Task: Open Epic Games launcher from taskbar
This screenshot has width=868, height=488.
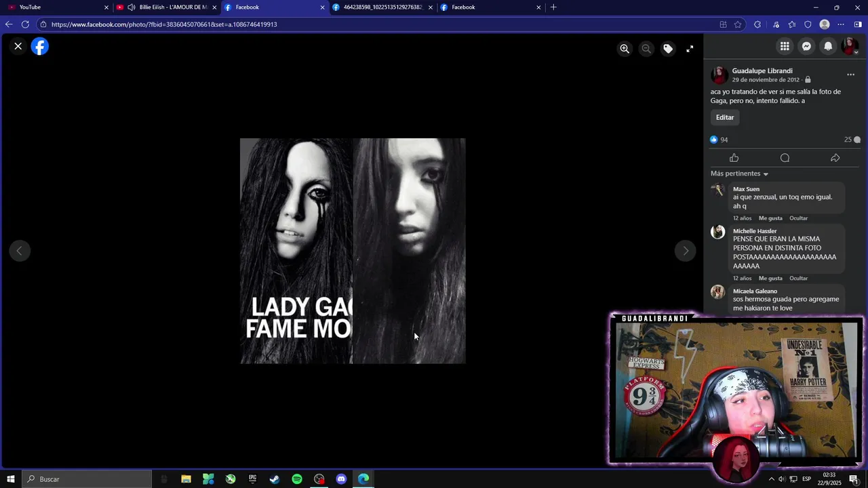Action: click(x=252, y=479)
